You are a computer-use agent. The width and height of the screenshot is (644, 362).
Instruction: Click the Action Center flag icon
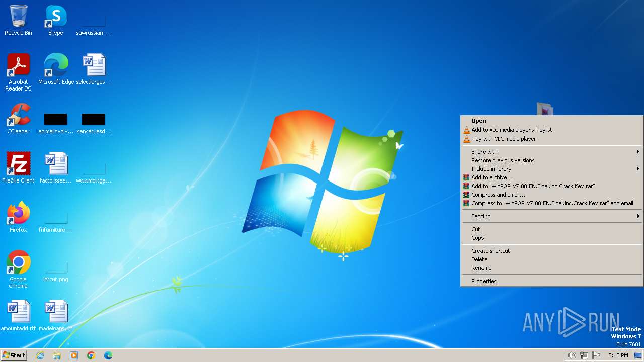[596, 355]
